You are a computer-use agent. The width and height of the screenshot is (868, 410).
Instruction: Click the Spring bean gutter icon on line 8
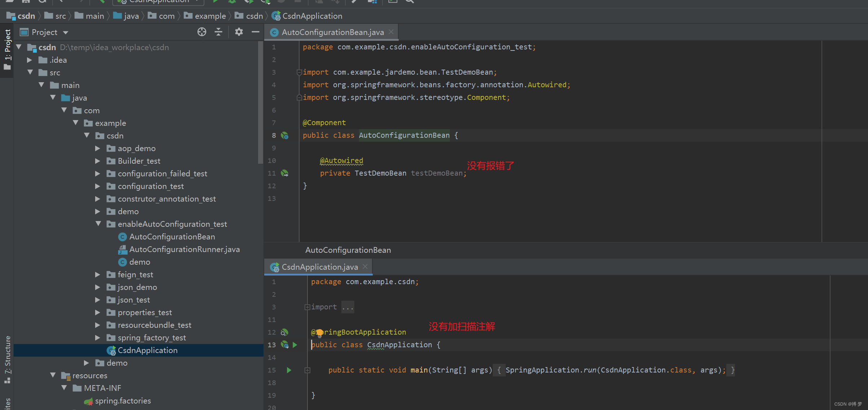coord(285,136)
